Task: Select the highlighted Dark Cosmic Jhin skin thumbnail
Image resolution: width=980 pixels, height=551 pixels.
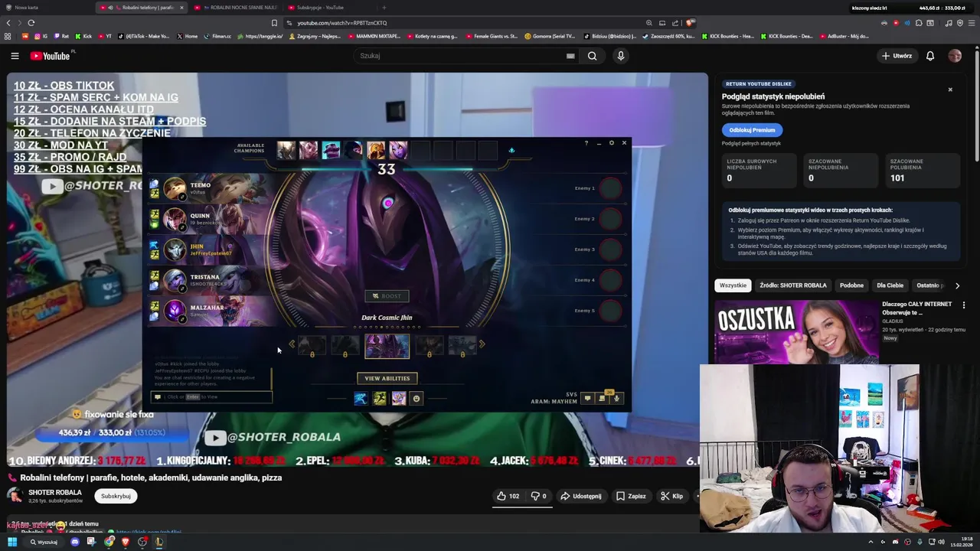Action: point(387,346)
